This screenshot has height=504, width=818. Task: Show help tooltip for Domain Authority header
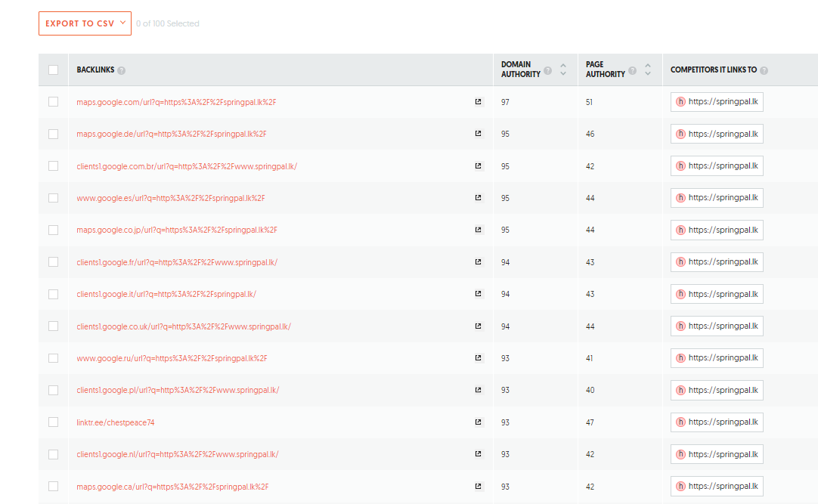click(548, 70)
